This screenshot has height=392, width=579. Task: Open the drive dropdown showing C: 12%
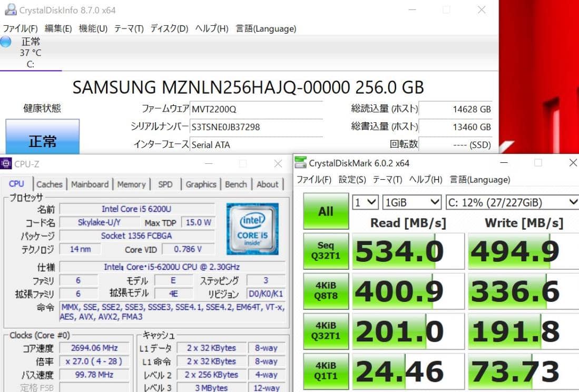(512, 202)
